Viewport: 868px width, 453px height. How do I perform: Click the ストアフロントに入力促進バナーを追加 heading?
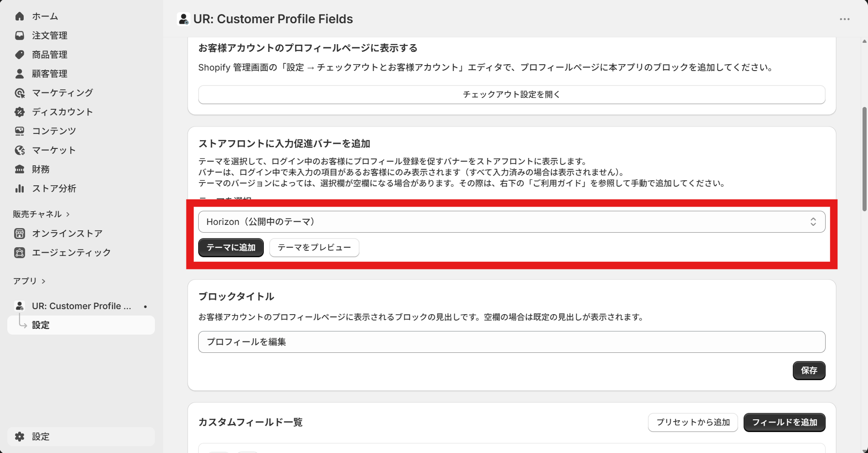pyautogui.click(x=284, y=144)
